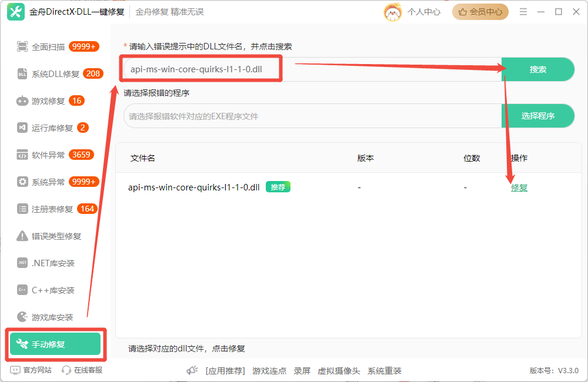The width and height of the screenshot is (588, 382).
Task: Click the 文件名 column header
Action: (x=142, y=158)
